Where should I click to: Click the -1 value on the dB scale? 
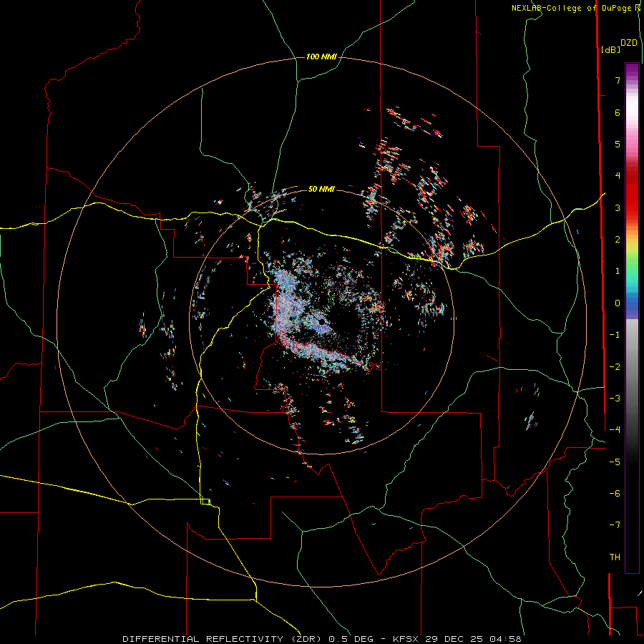coord(615,335)
